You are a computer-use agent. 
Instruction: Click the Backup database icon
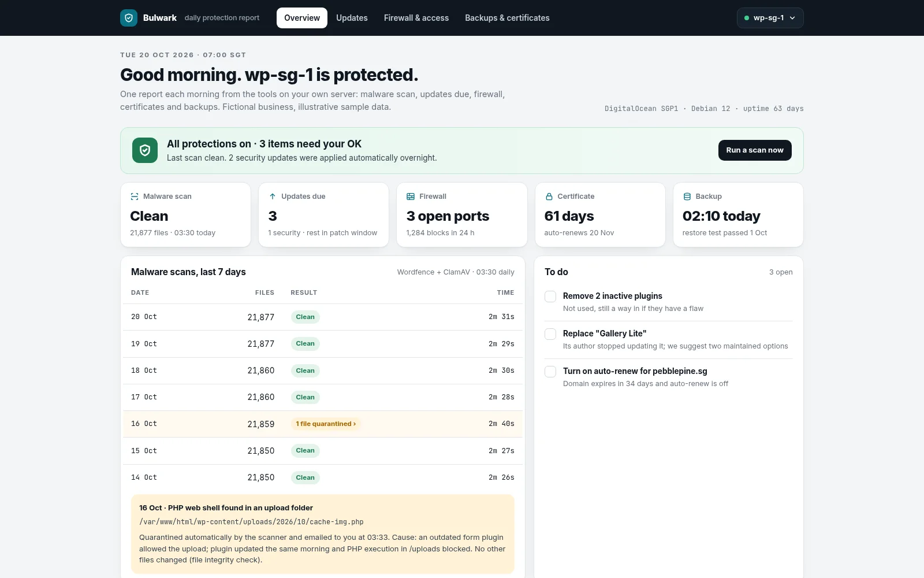click(x=687, y=197)
